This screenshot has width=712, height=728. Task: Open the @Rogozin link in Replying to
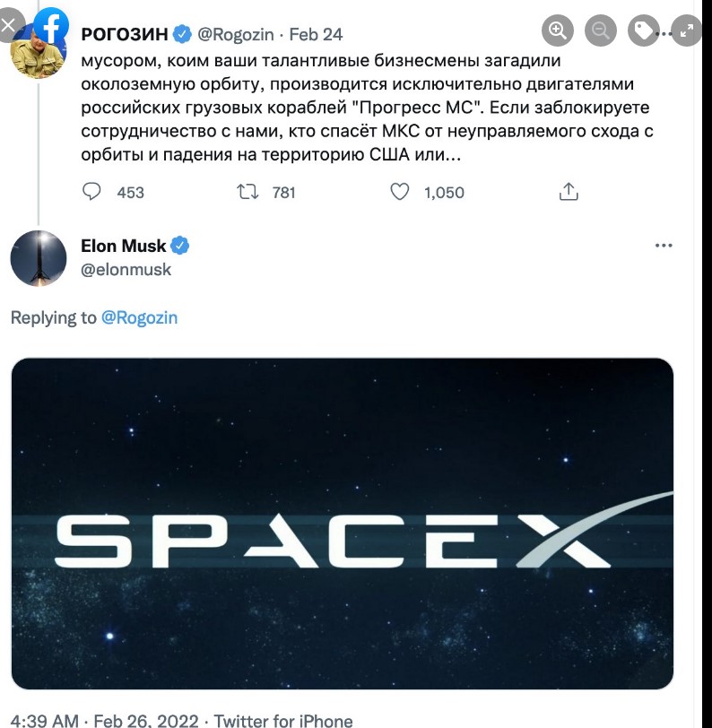pos(142,317)
